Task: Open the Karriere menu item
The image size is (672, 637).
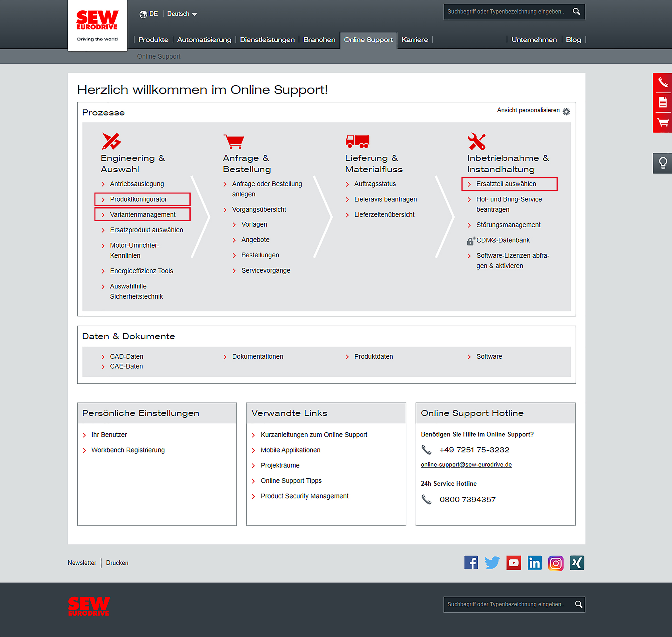Action: [x=415, y=40]
